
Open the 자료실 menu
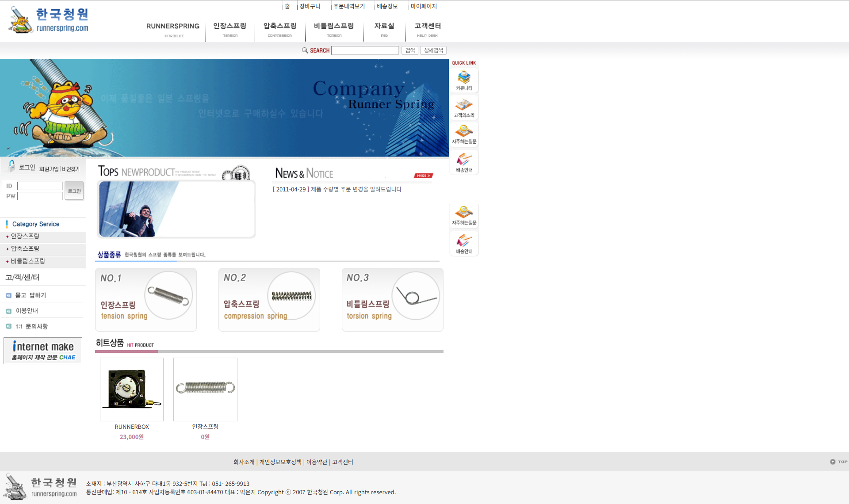[384, 30]
